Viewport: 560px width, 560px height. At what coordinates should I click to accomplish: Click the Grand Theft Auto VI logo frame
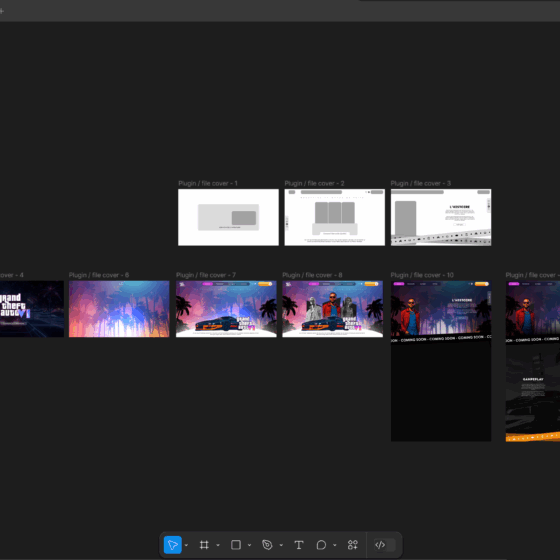(32, 309)
